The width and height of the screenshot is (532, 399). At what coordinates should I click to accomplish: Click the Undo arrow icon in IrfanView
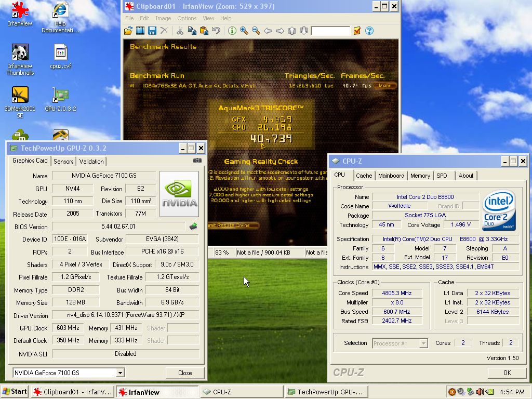pyautogui.click(x=216, y=31)
